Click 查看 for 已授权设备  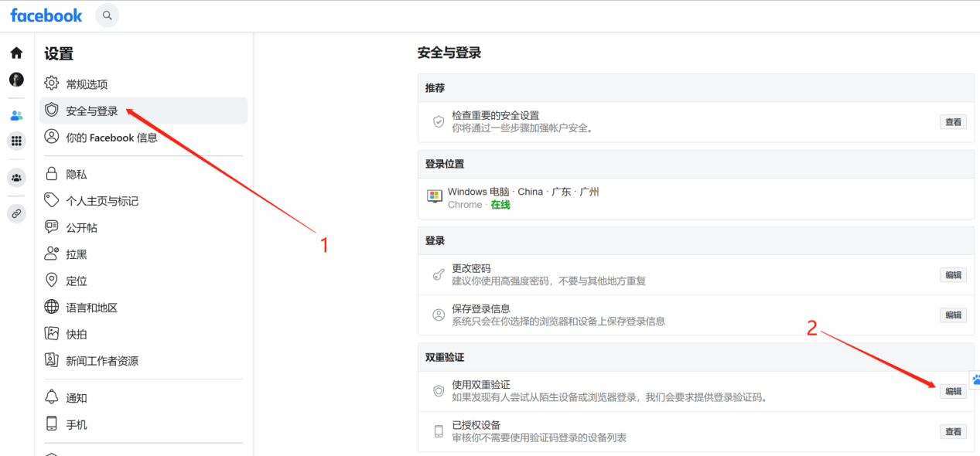click(x=953, y=432)
